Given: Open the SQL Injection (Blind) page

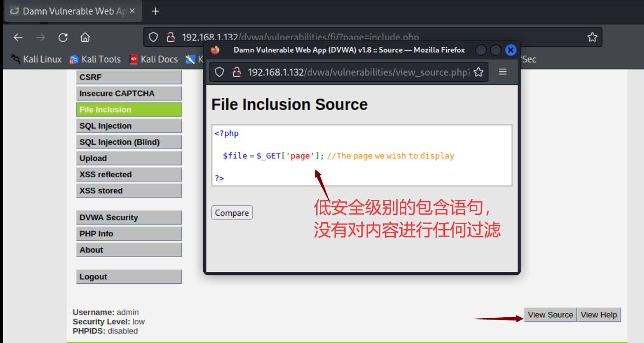Looking at the screenshot, I should pos(129,142).
